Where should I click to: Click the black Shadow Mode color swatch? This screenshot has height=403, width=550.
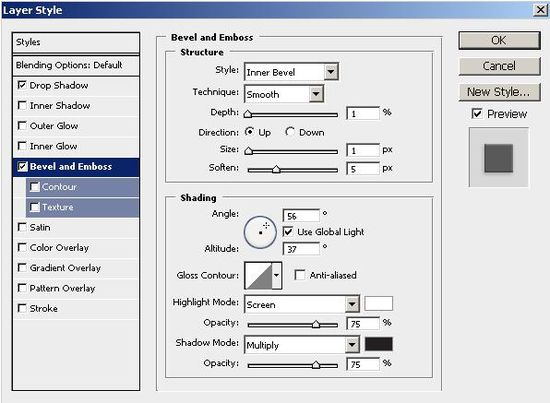tap(378, 344)
